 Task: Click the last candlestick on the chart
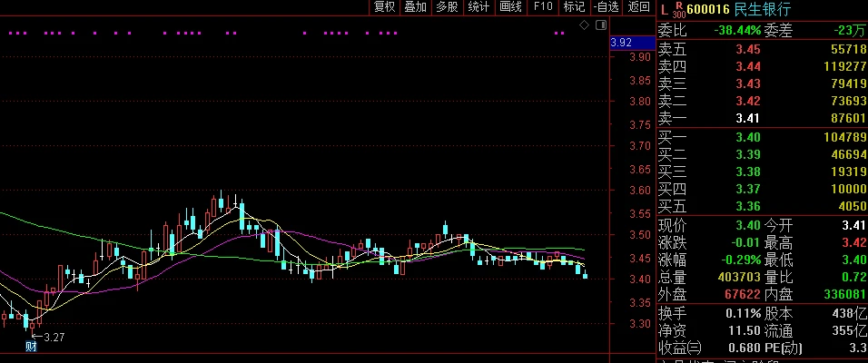pyautogui.click(x=585, y=274)
